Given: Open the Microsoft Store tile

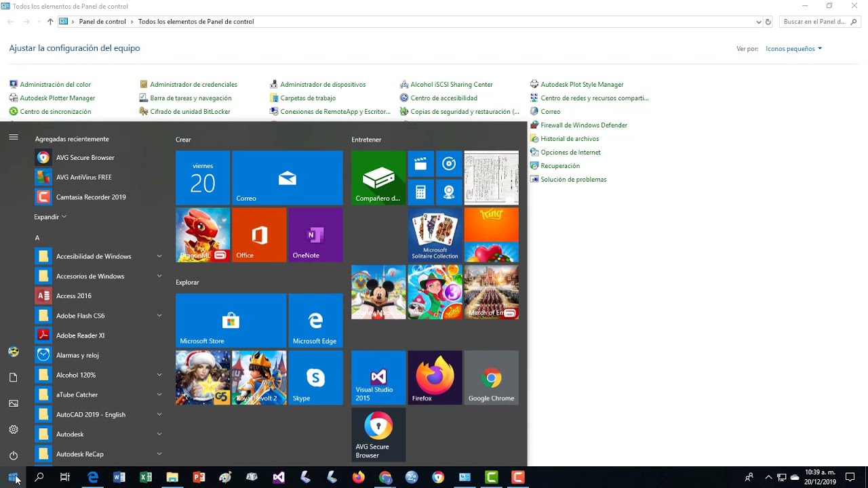Looking at the screenshot, I should click(x=231, y=321).
